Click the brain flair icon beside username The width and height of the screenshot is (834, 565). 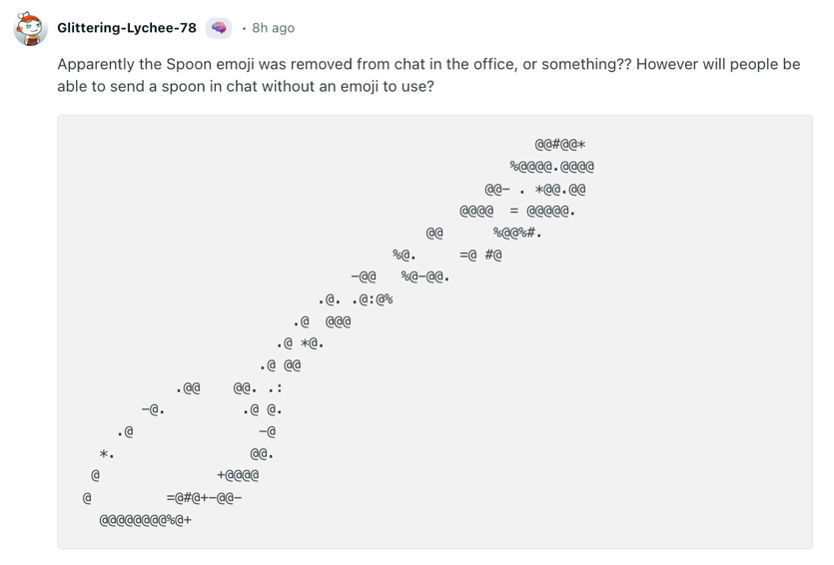tap(218, 28)
